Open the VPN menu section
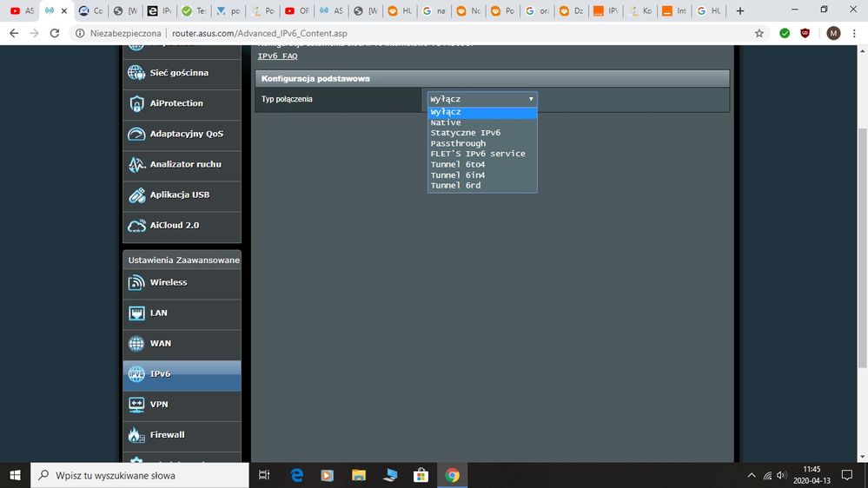Image resolution: width=868 pixels, height=488 pixels. [x=159, y=405]
